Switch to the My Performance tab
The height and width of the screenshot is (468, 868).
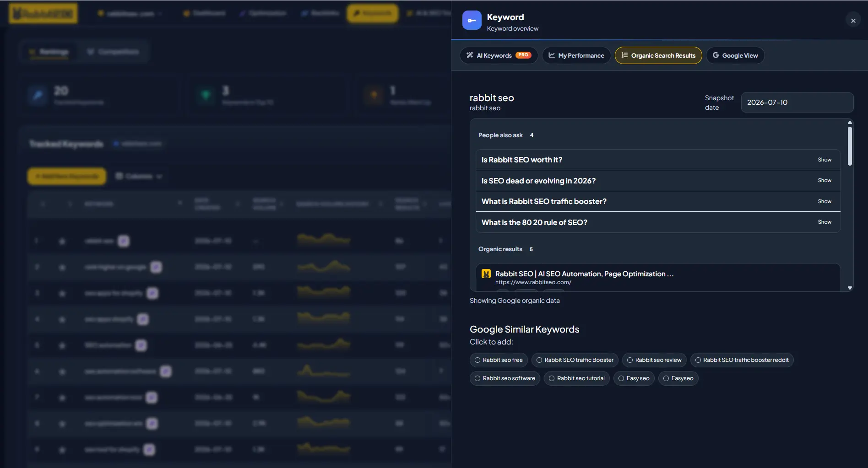click(576, 55)
